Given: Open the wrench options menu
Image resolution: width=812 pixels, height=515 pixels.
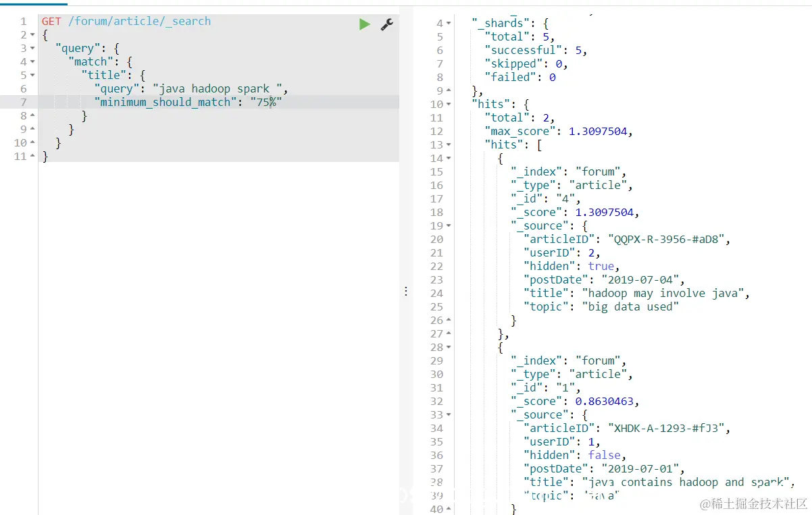Looking at the screenshot, I should tap(387, 24).
